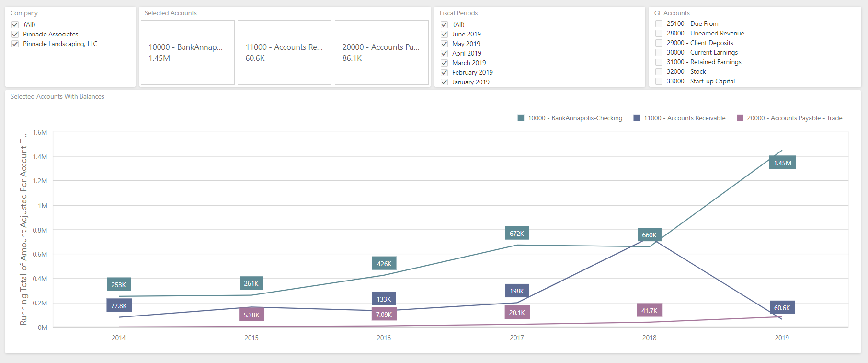The image size is (868, 363).
Task: Click the 77.8K Accounts Receivable data label
Action: 119,306
